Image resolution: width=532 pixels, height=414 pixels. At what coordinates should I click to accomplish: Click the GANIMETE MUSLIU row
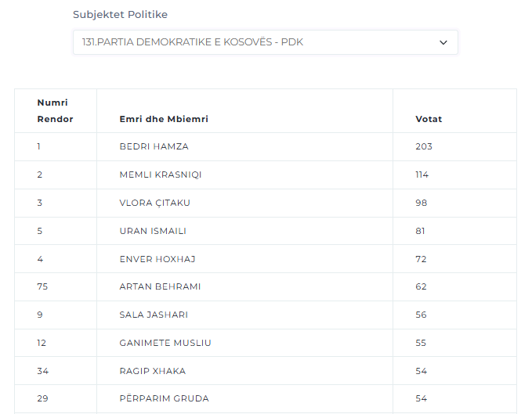(266, 343)
